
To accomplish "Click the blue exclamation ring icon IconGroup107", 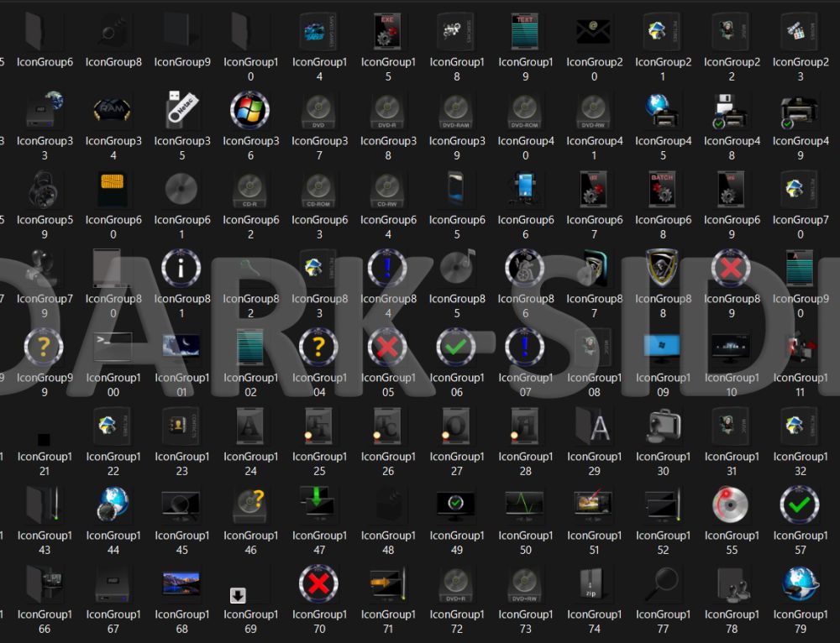I will point(525,347).
